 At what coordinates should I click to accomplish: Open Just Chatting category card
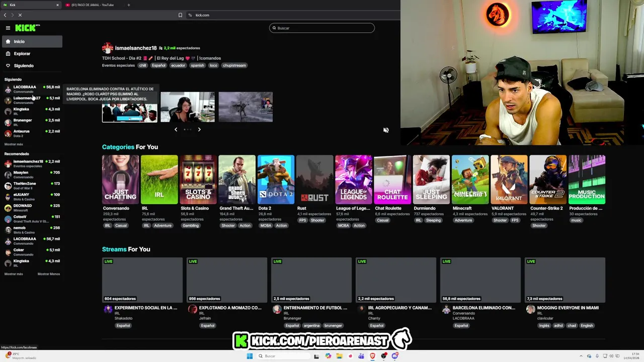(x=120, y=179)
